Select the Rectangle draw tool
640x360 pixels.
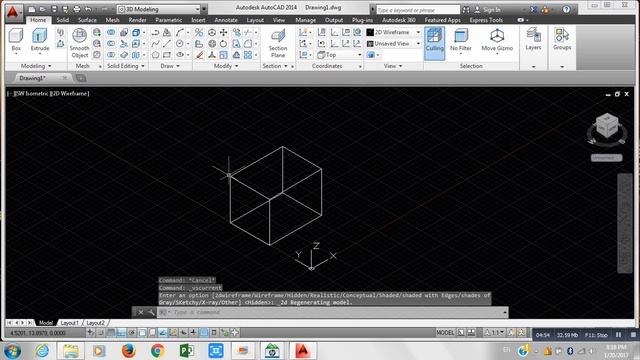(167, 55)
